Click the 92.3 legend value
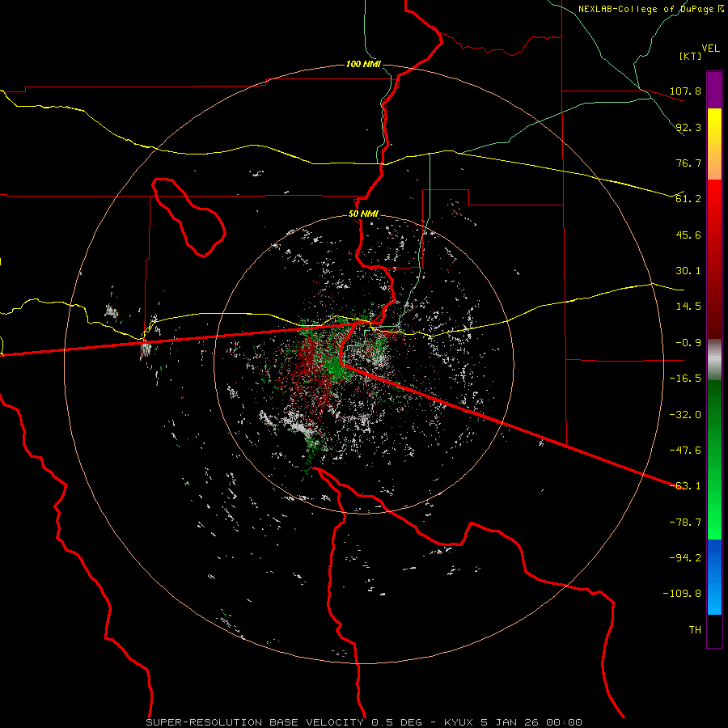 pyautogui.click(x=688, y=127)
